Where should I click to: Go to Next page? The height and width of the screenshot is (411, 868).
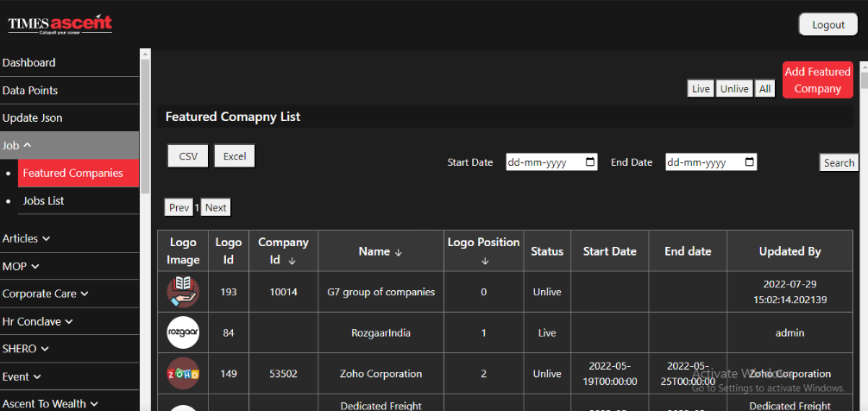coord(216,207)
